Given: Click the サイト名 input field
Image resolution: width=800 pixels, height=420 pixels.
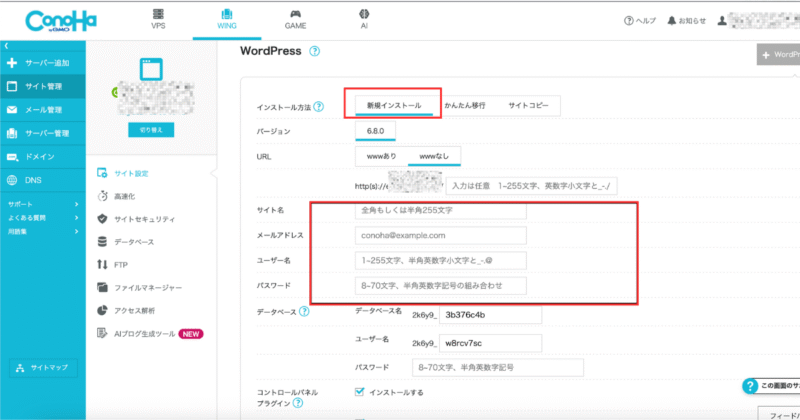Looking at the screenshot, I should 441,210.
